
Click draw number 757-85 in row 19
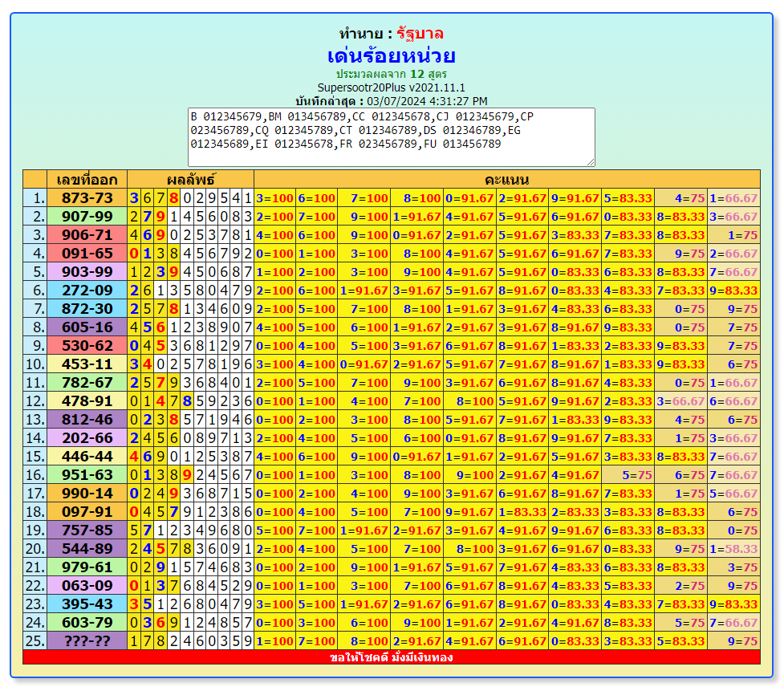(87, 530)
